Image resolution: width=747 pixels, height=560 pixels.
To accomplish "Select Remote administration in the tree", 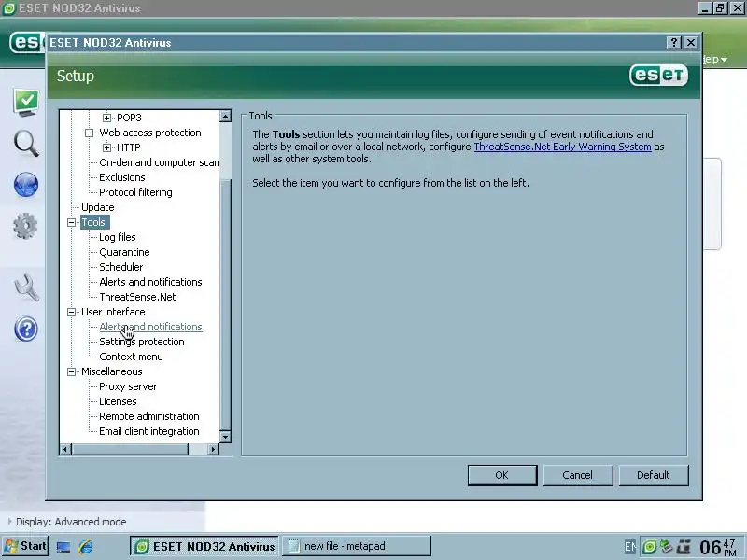I will coord(149,416).
